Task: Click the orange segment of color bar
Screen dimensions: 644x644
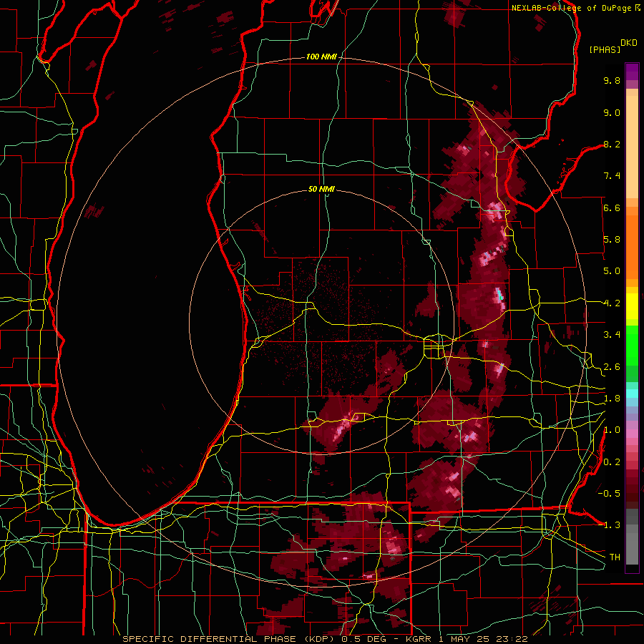Action: [x=632, y=246]
